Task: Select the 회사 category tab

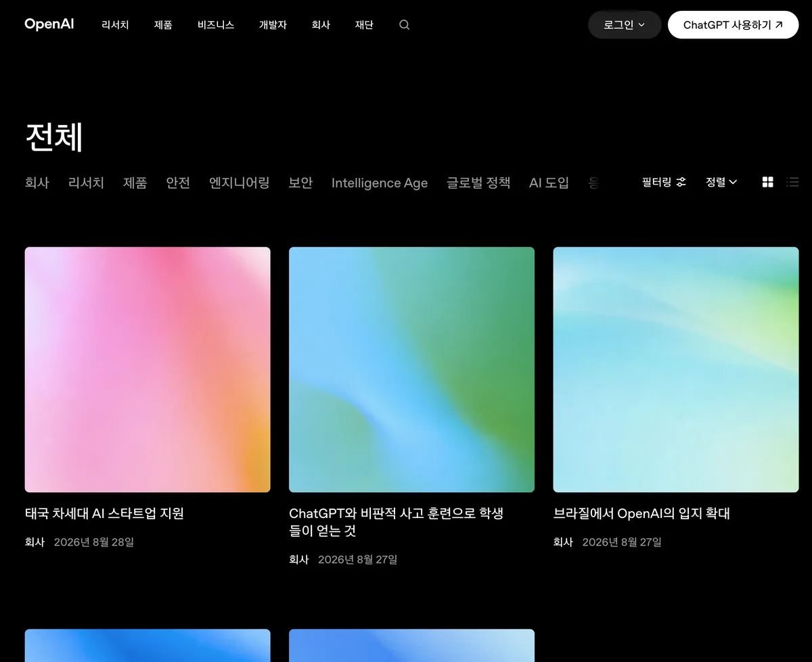Action: tap(37, 183)
